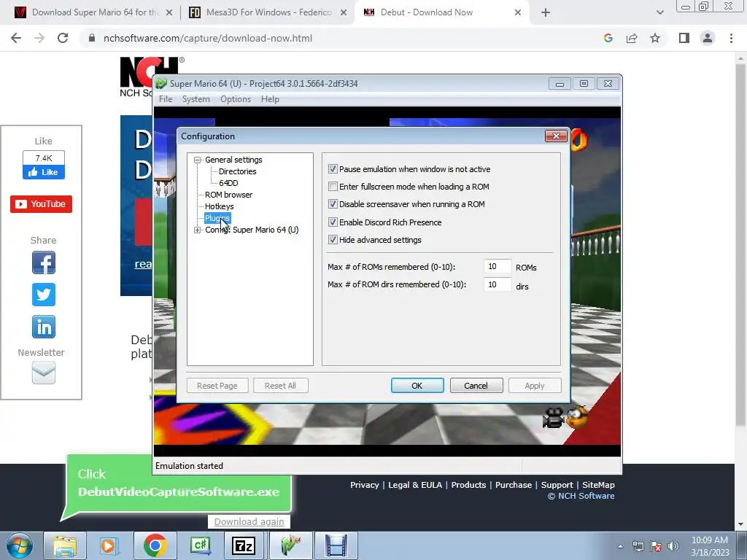Image resolution: width=747 pixels, height=560 pixels.
Task: Click the Max ROMs remembered field
Action: point(498,267)
